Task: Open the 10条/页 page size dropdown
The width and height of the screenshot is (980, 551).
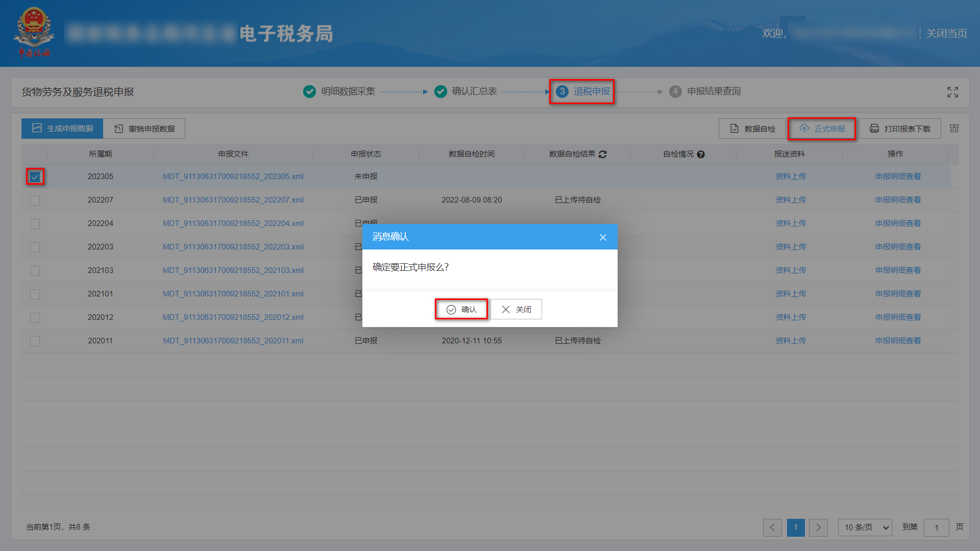Action: 865,528
